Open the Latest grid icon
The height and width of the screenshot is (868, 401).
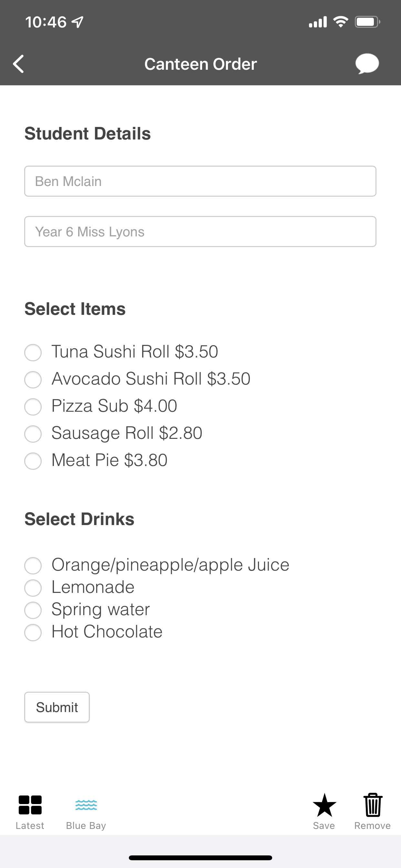tap(30, 805)
